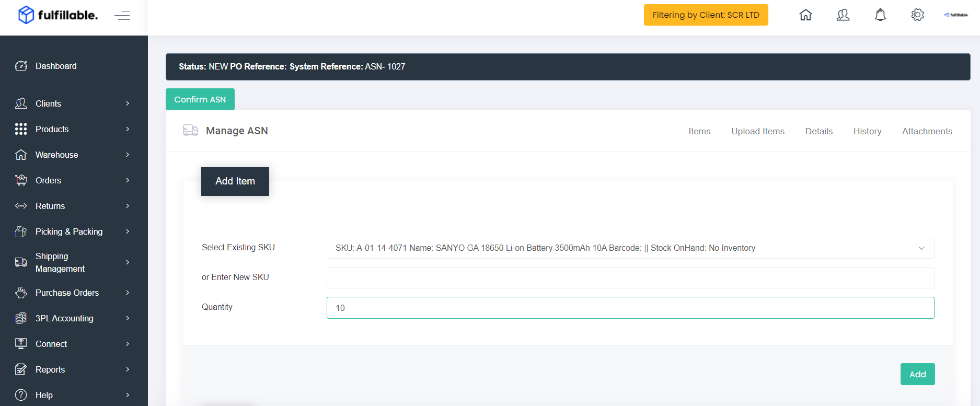Click the Confirm ASN button
Screen dimensions: 980x406
[200, 99]
